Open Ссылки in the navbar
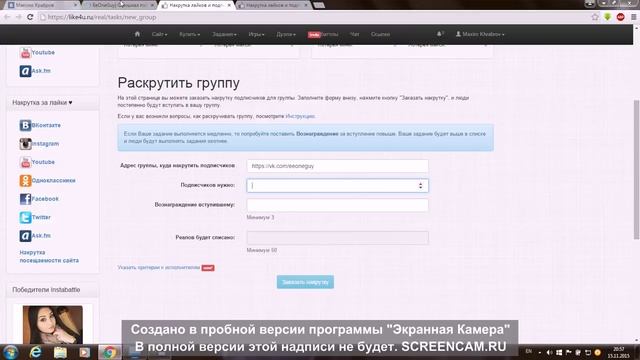Screen dimensions: 640x360 point(380,34)
